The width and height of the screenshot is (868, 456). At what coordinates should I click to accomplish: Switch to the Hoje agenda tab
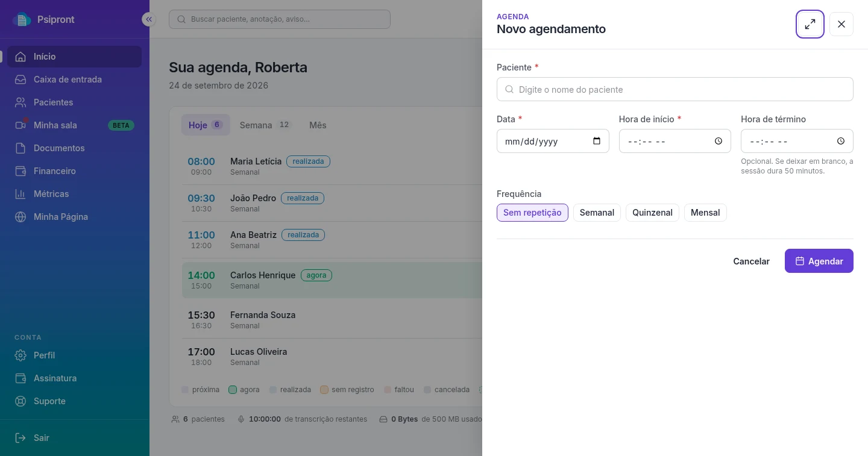[x=206, y=125]
